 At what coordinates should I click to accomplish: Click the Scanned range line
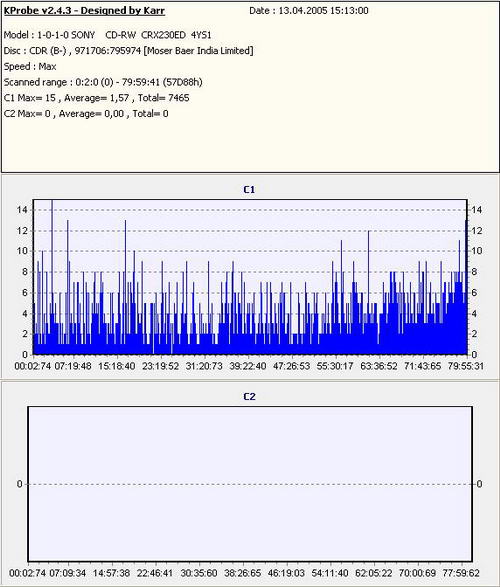pyautogui.click(x=103, y=82)
